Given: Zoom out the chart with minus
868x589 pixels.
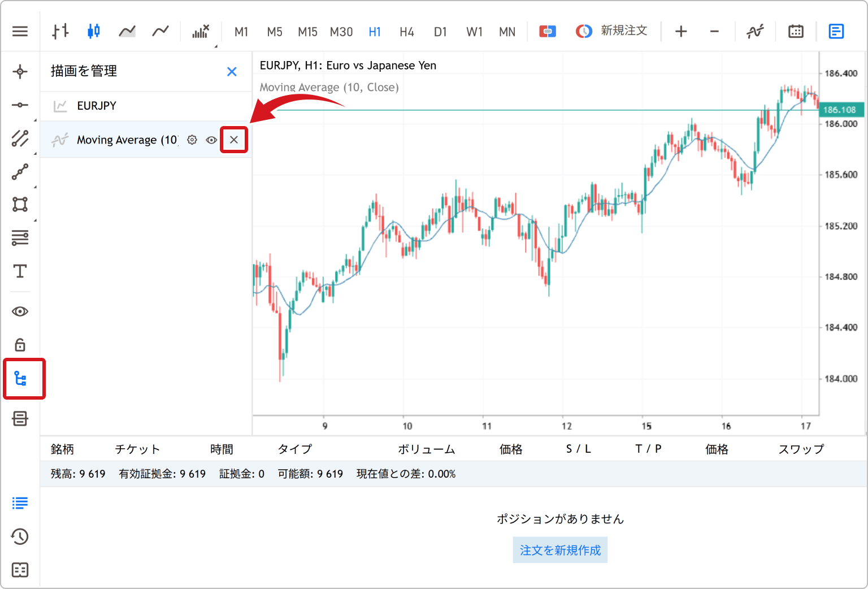Looking at the screenshot, I should click(x=714, y=31).
